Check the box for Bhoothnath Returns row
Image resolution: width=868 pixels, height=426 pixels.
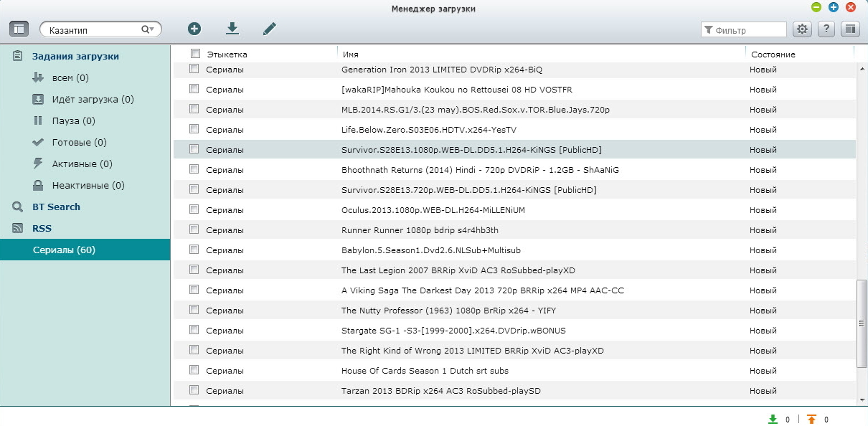point(194,169)
